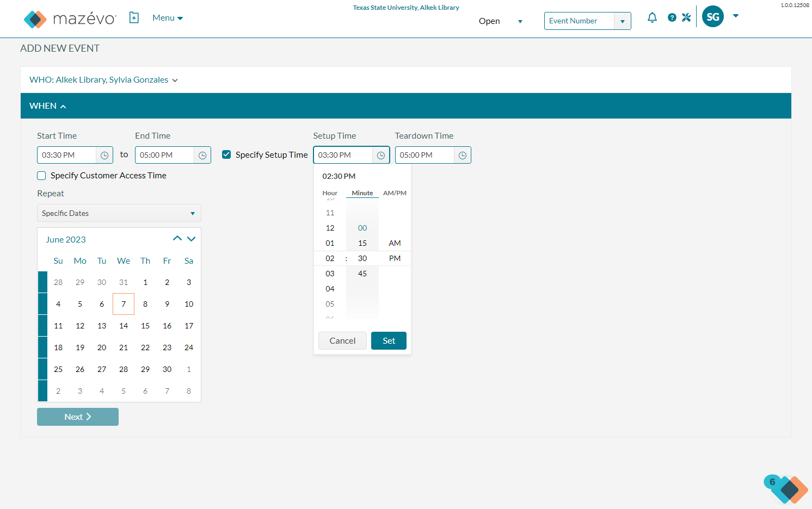The width and height of the screenshot is (812, 509).
Task: Click the Next button
Action: point(78,417)
